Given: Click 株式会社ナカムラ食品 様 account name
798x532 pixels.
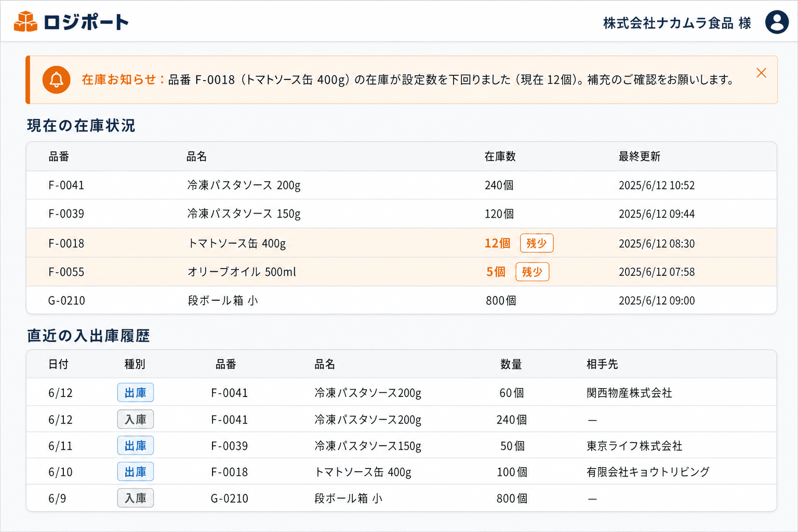Looking at the screenshot, I should (677, 23).
